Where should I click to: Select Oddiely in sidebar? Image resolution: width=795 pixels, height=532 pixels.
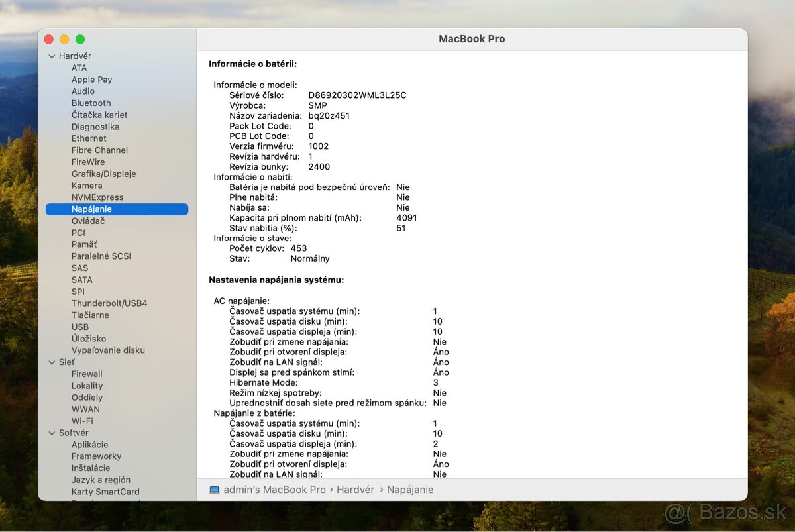point(87,398)
